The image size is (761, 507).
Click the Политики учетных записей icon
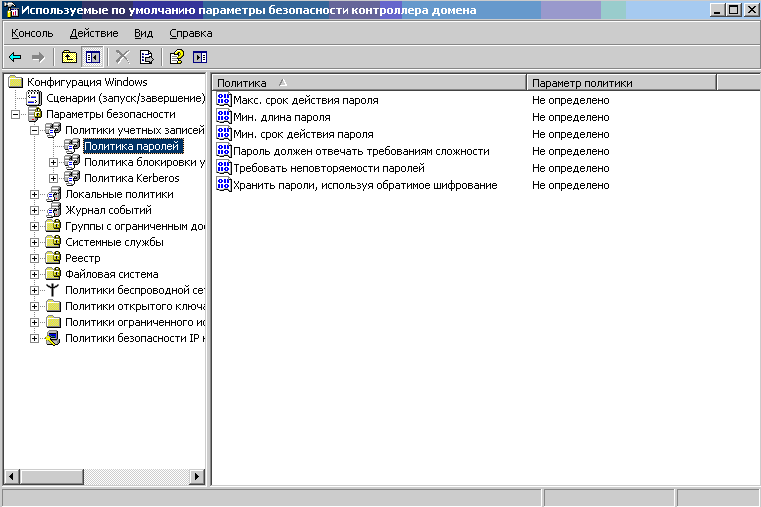[53, 130]
